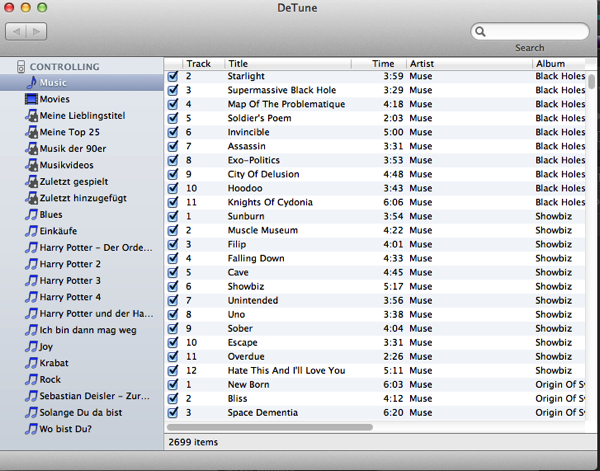Uncheck the Supermassive Black Hole checkbox
Screen dimensions: 600x471
click(x=173, y=90)
